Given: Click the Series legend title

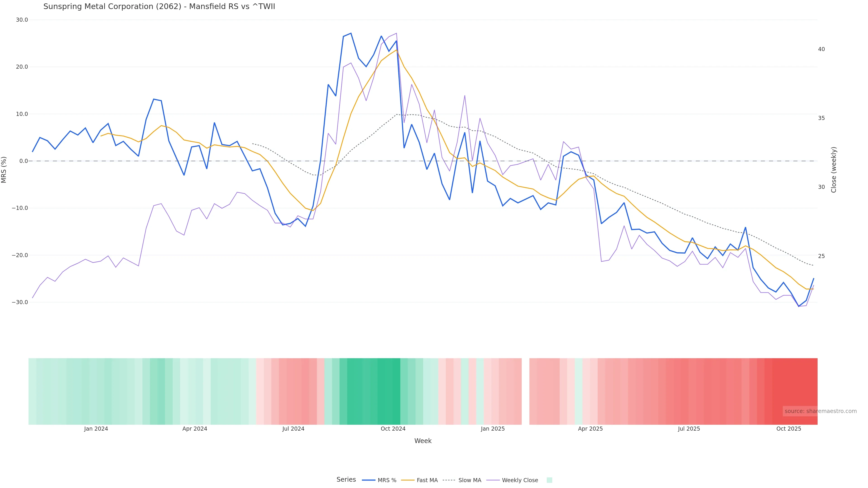Looking at the screenshot, I should [x=346, y=480].
